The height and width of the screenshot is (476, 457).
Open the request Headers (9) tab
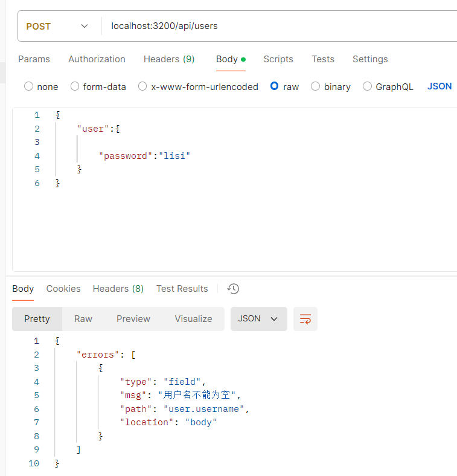click(x=169, y=59)
